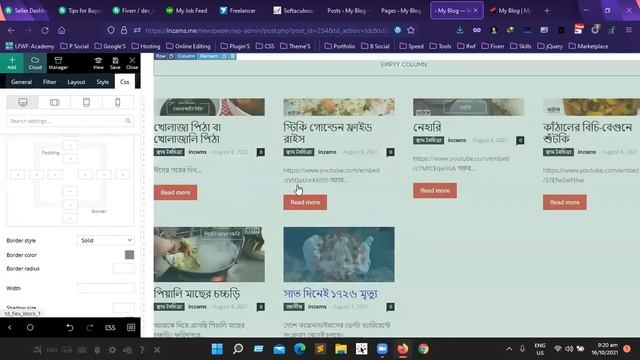Open File Explorer from taskbar
Viewport: 640px width, 360px height.
pos(341,349)
